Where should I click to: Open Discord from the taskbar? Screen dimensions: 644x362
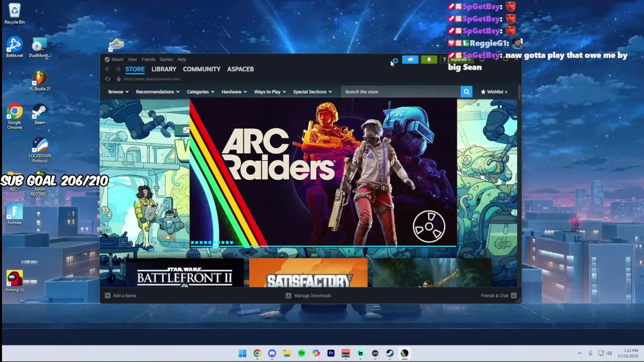point(272,353)
